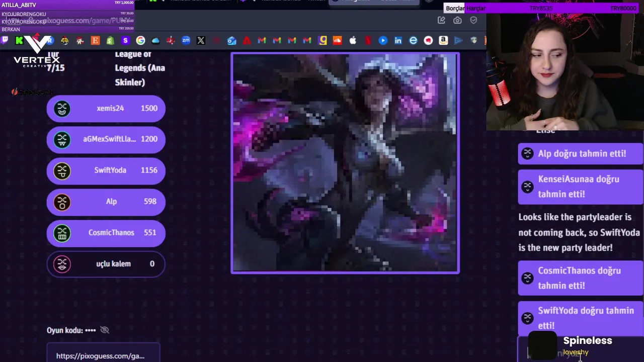Click Alp's orange-ringed avatar
The image size is (644, 362).
62,202
